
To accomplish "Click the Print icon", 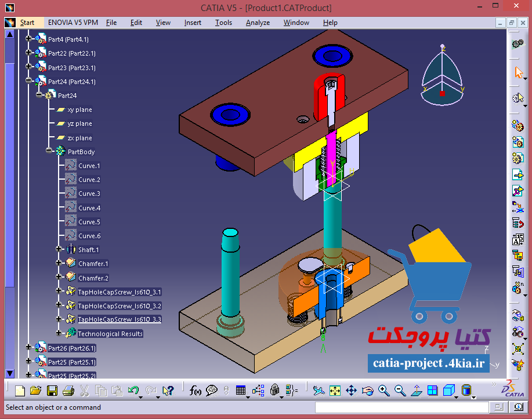I will pos(68,391).
